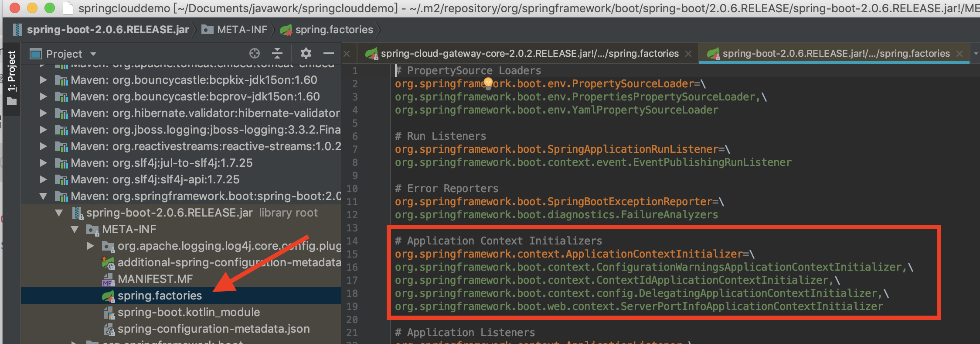Viewport: 980px width, 344px height.
Task: Select MANIFEST.MF file in tree
Action: point(181,279)
